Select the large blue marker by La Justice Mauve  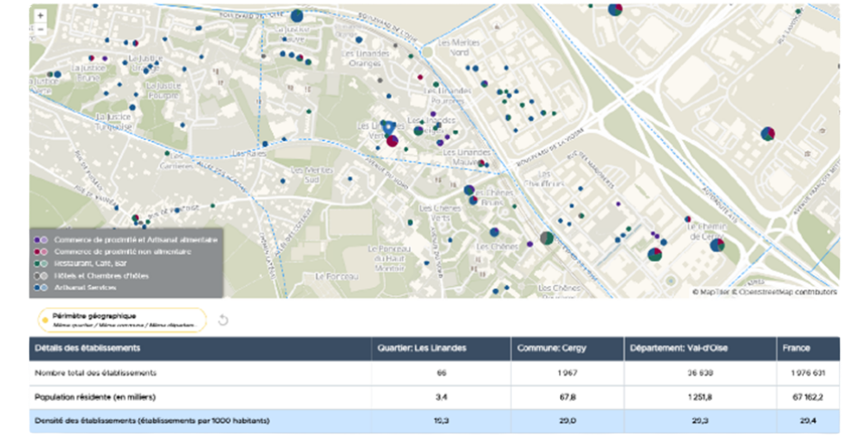[x=297, y=15]
